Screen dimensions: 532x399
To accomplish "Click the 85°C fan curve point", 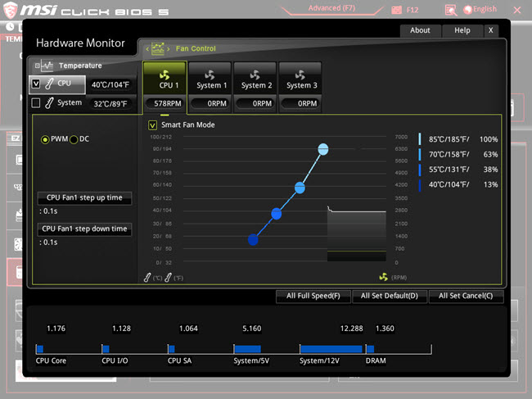I will point(323,149).
